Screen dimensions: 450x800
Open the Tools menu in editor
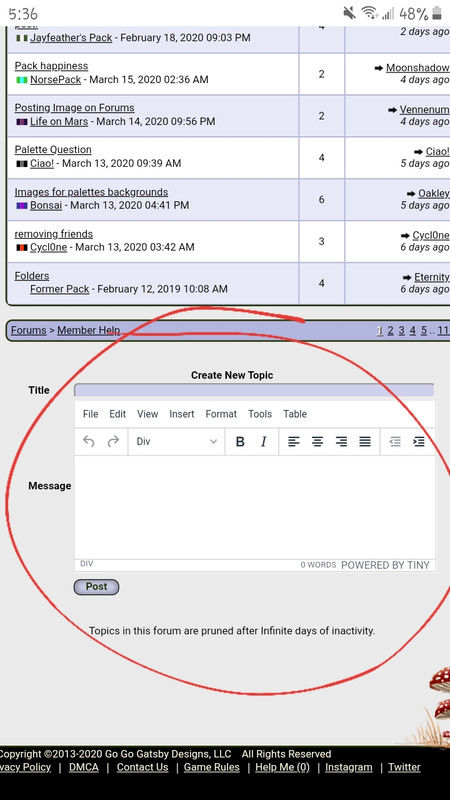point(260,414)
